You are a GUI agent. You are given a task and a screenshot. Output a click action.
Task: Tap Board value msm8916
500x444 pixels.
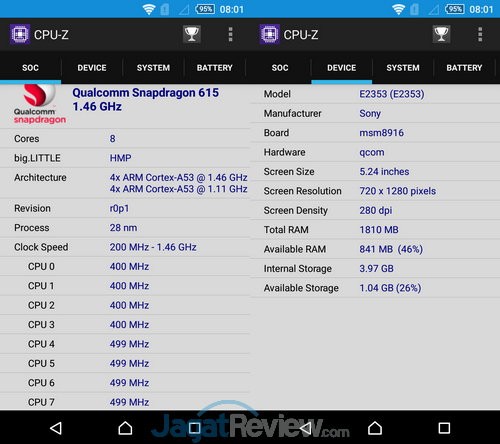tap(381, 133)
